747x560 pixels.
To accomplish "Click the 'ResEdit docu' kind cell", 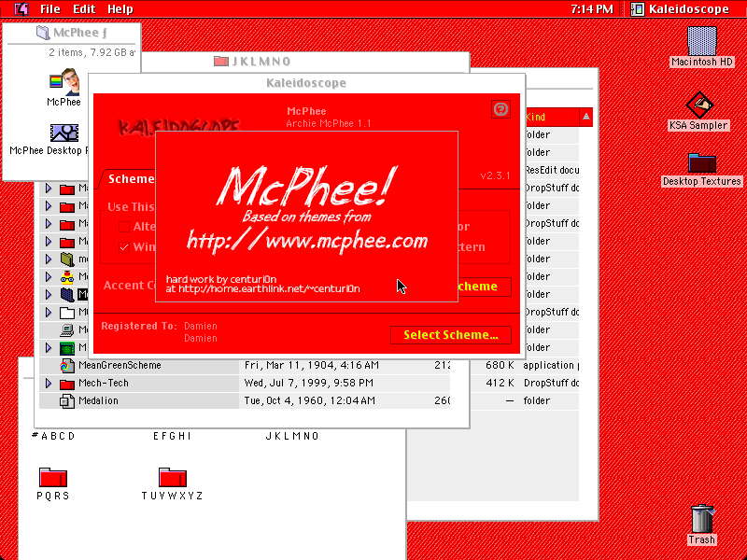I will pyautogui.click(x=552, y=170).
